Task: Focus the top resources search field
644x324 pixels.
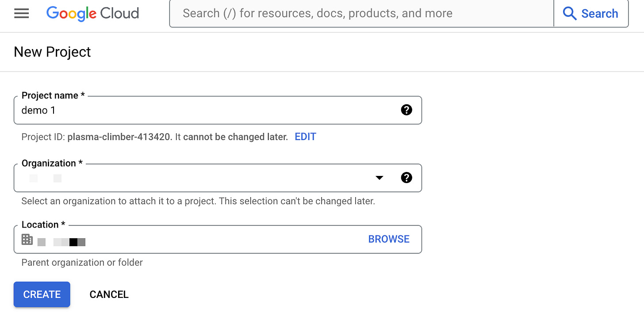Action: [x=361, y=14]
